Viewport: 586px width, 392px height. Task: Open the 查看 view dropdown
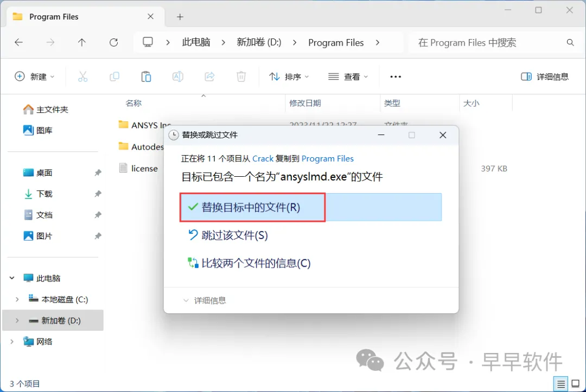point(348,76)
